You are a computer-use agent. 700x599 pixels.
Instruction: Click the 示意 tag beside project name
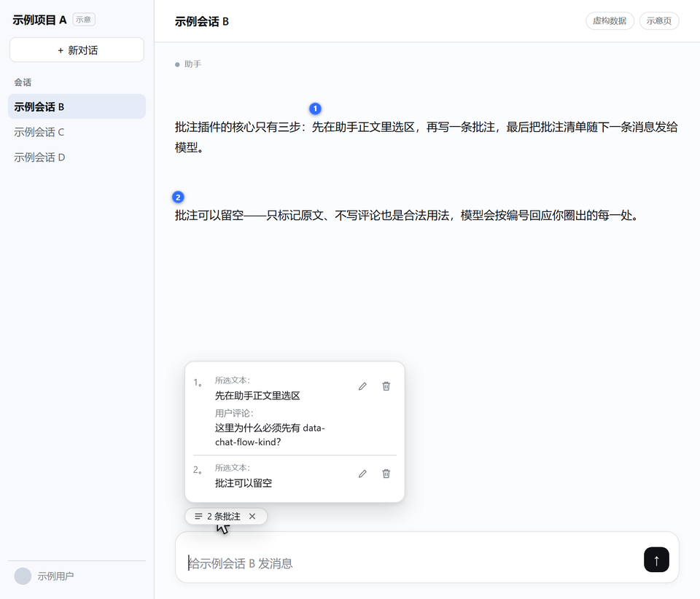tap(83, 20)
